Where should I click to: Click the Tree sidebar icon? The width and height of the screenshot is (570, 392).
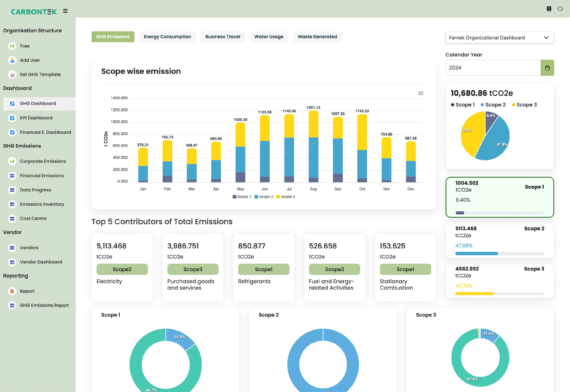(12, 46)
